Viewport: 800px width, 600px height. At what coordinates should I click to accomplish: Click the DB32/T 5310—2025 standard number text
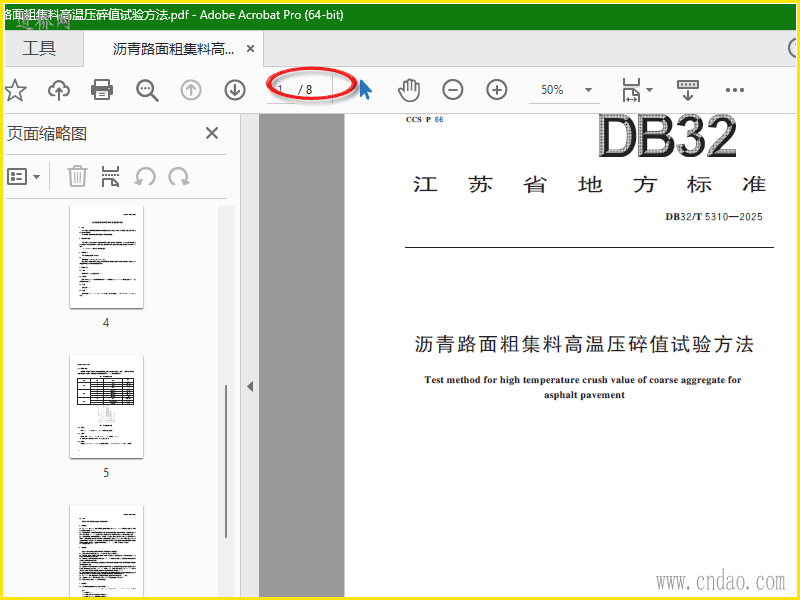[714, 217]
